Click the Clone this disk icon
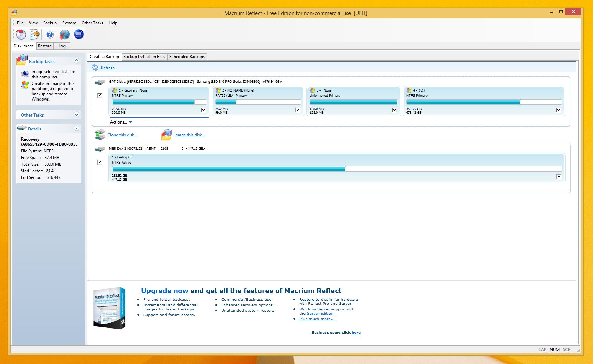Image resolution: width=593 pixels, height=364 pixels. (100, 135)
